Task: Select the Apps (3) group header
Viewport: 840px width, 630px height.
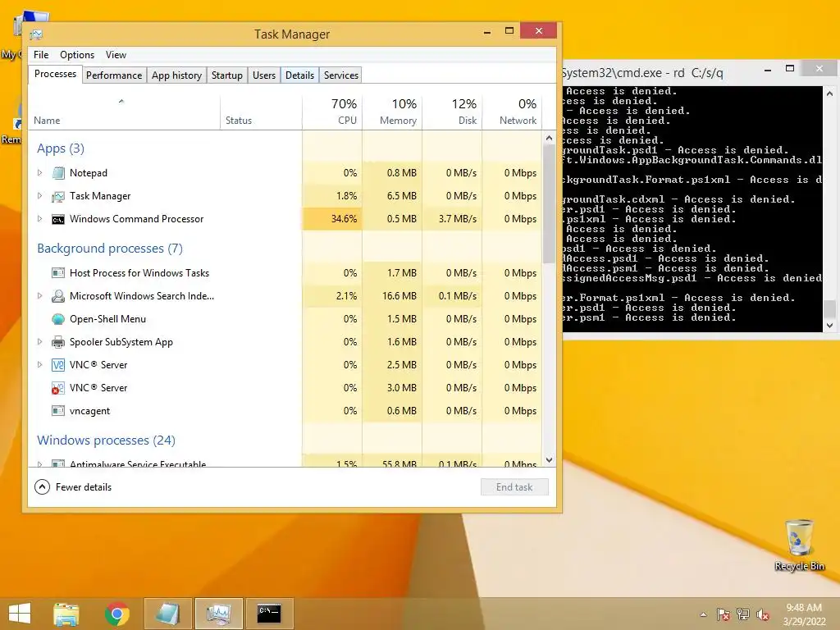Action: click(61, 148)
